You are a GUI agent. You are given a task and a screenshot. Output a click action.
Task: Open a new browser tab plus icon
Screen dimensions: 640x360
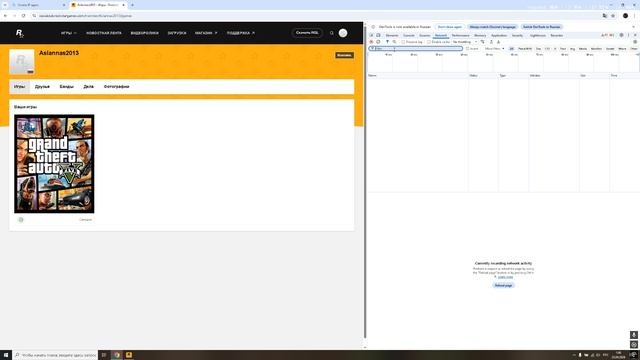coord(132,5)
